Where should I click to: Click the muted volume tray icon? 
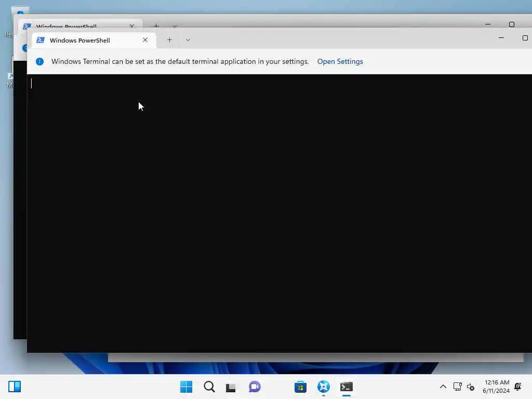coord(471,387)
